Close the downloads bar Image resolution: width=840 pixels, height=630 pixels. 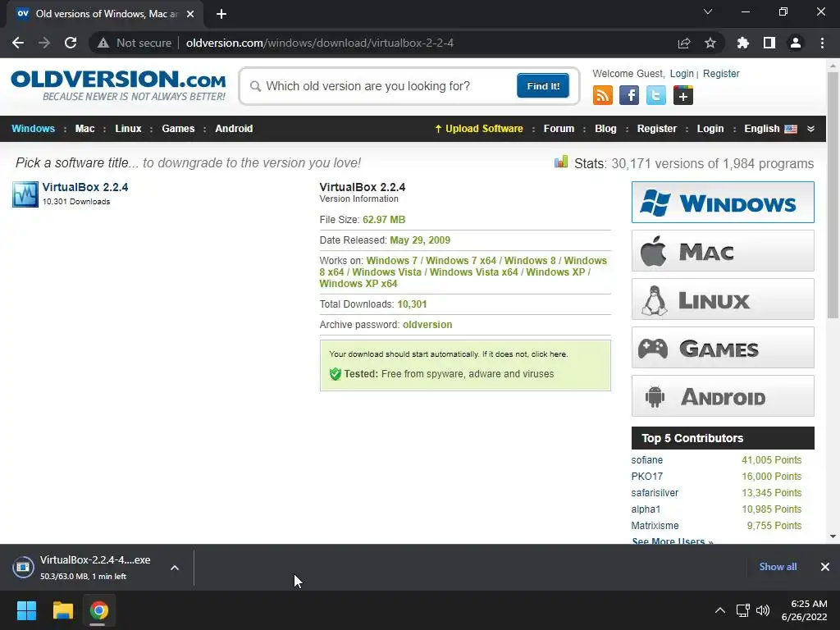tap(825, 567)
